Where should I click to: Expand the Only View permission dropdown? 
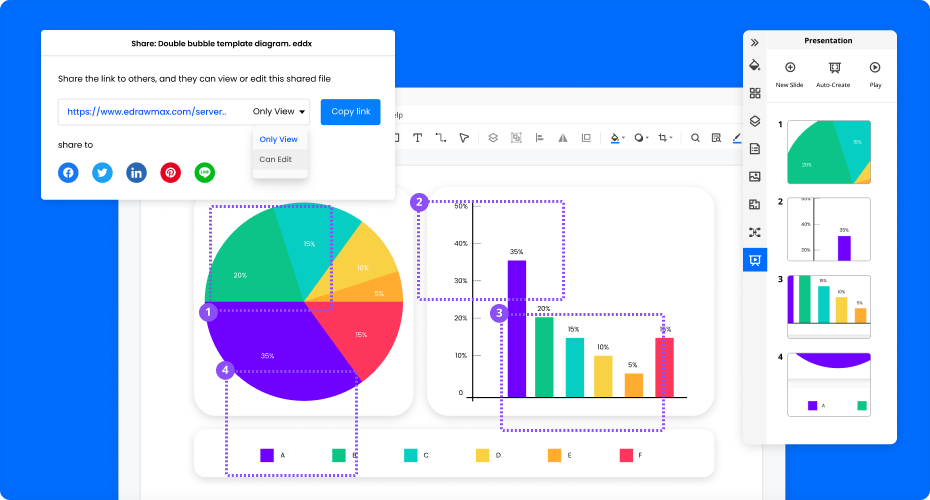coord(280,112)
